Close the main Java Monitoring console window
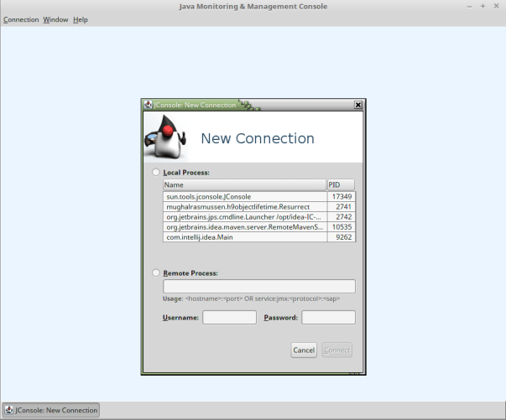Viewport: 506px width, 420px height. (x=497, y=7)
